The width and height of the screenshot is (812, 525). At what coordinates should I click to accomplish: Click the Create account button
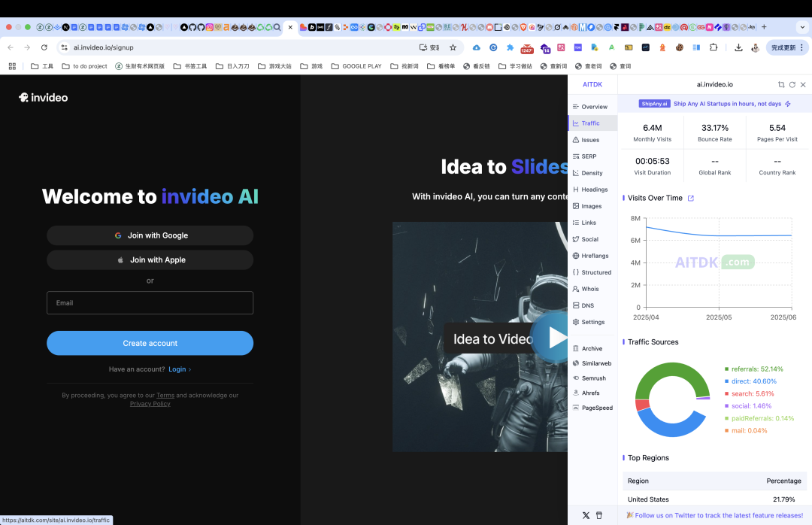150,343
